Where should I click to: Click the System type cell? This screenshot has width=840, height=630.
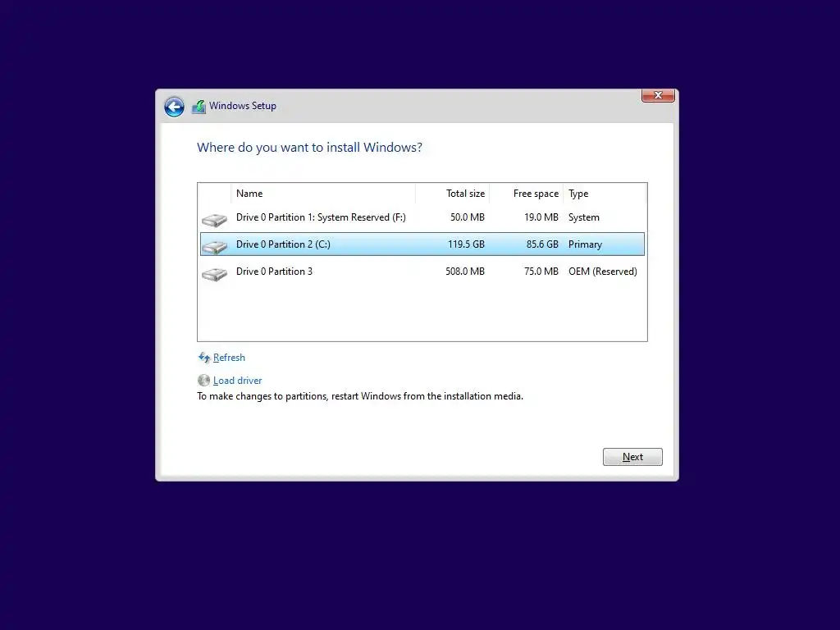[584, 217]
